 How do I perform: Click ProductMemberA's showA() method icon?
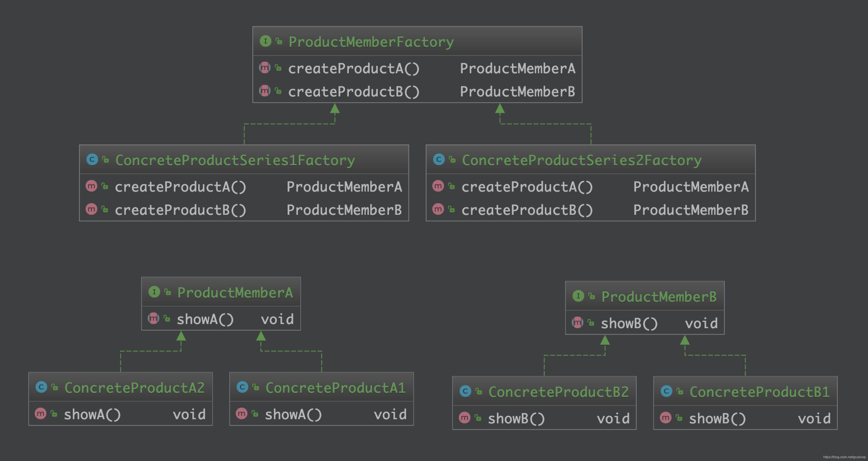154,318
